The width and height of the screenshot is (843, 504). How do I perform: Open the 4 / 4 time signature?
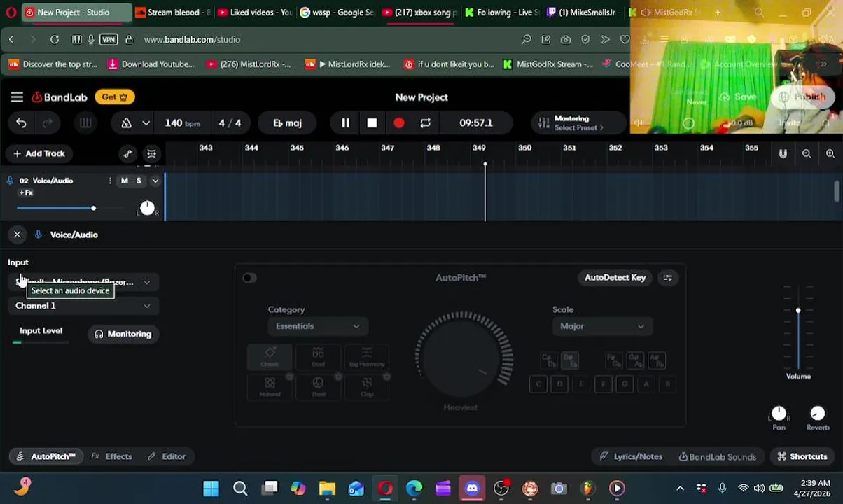click(230, 123)
